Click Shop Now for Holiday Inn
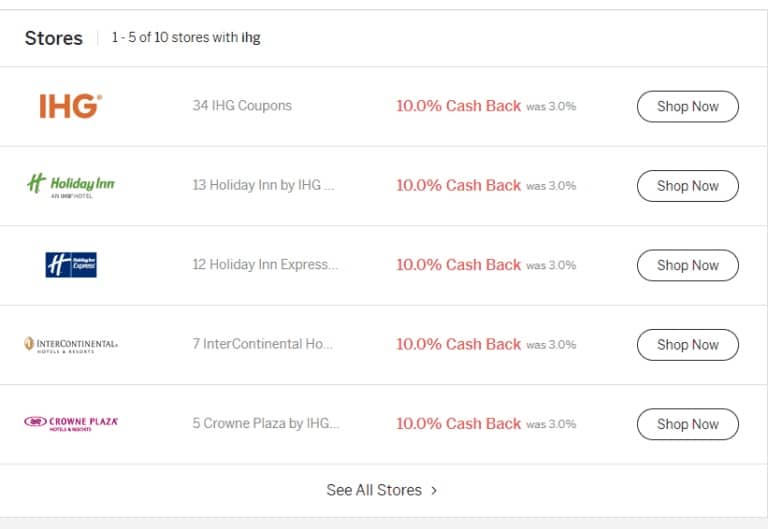 [688, 186]
